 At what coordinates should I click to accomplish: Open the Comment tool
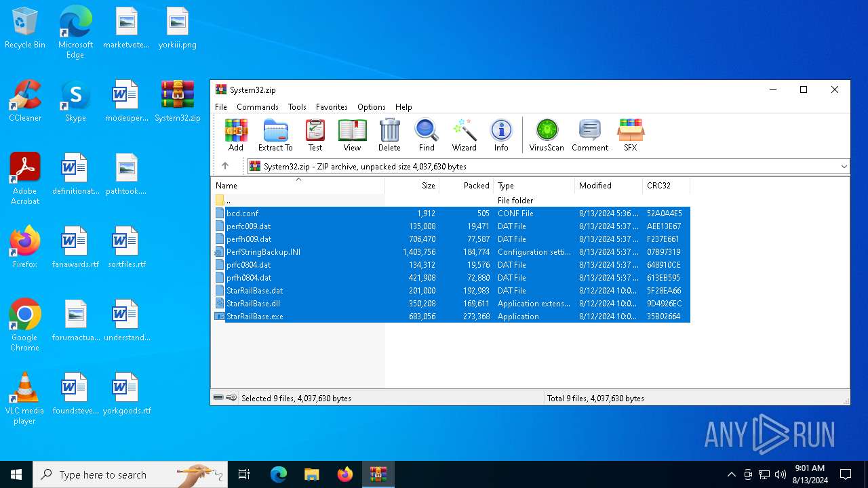(x=590, y=135)
